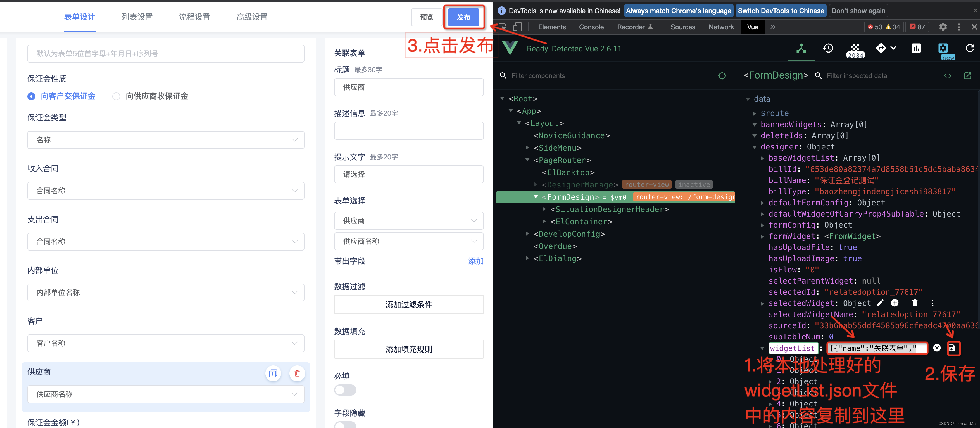The image size is (980, 428).
Task: Click the 发布 publish button
Action: (463, 17)
